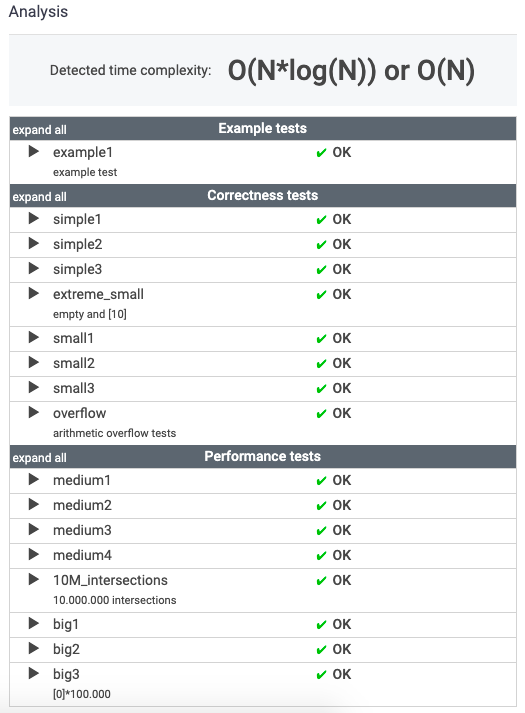The height and width of the screenshot is (713, 525).
Task: Expand the simple3 test arrow
Action: [34, 268]
